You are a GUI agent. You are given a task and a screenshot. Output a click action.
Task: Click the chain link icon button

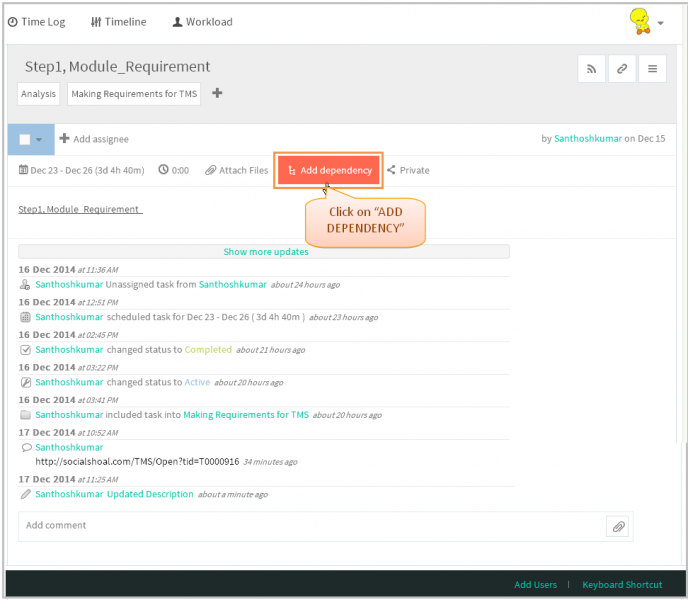click(622, 69)
